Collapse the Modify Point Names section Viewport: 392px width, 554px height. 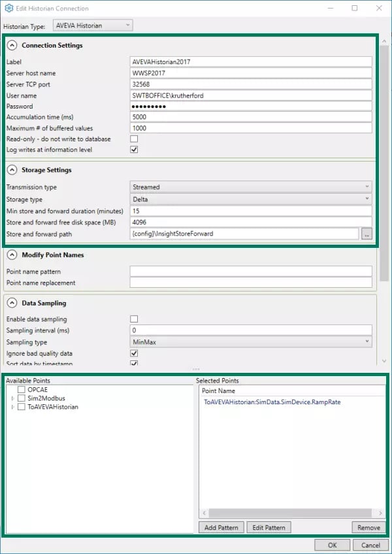coord(12,255)
